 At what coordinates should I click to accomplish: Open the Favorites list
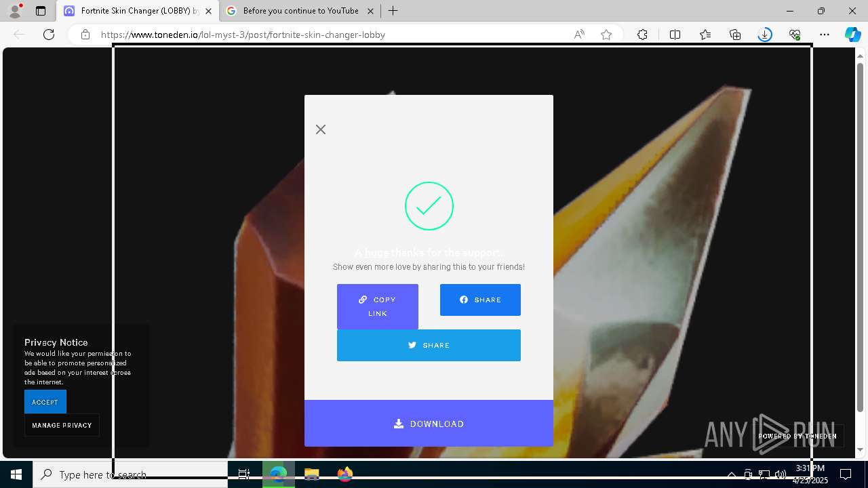click(x=705, y=35)
